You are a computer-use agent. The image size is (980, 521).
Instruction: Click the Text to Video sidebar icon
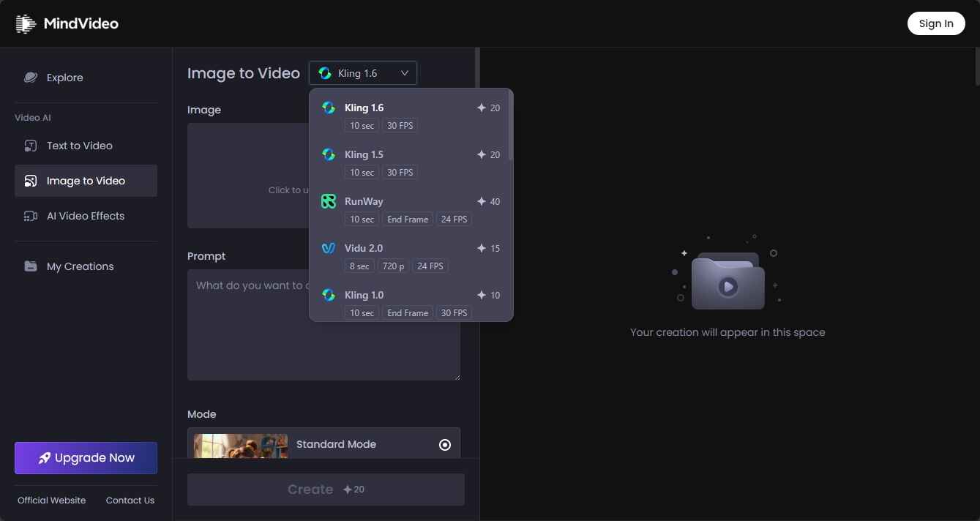point(31,146)
